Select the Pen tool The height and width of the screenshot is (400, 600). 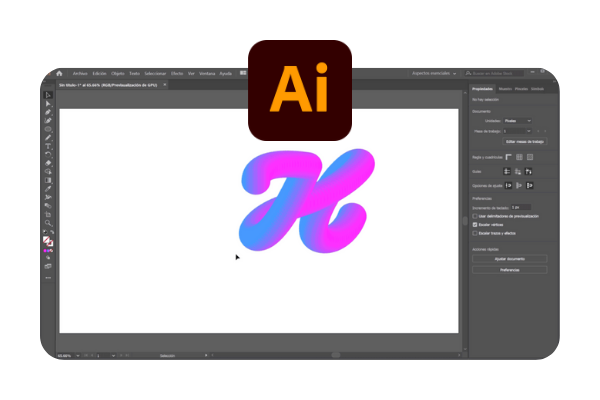[48, 112]
